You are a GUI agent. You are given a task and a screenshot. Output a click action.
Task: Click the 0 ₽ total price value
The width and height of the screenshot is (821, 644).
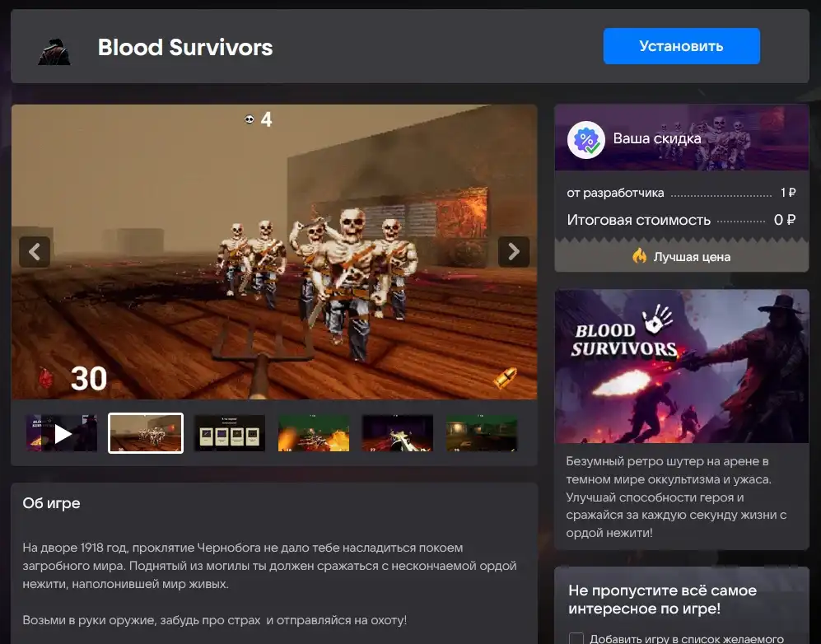click(785, 220)
